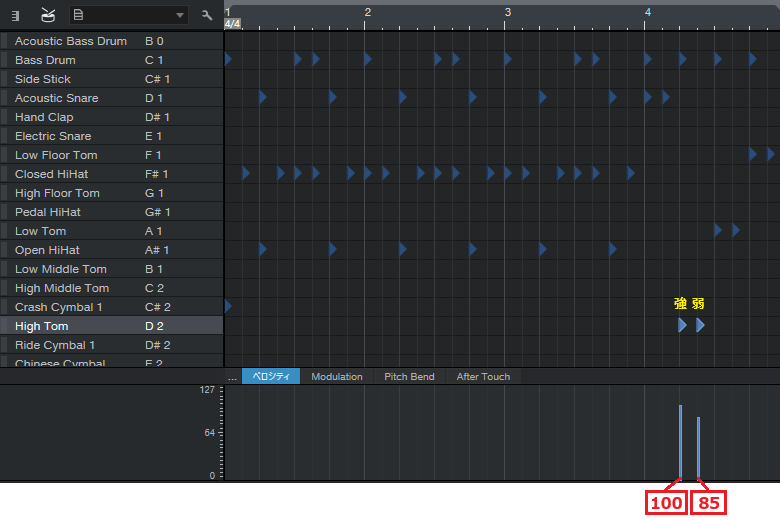Open the drum map preset dropdown
This screenshot has height=520, width=780.
[x=180, y=15]
